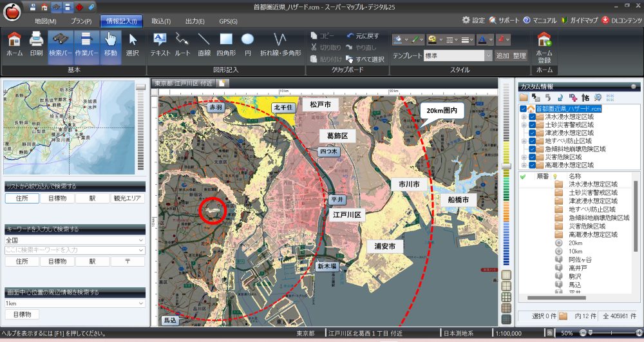The image size is (644, 342).
Task: Click the 目標物 button under nearby search
Action: pyautogui.click(x=22, y=314)
